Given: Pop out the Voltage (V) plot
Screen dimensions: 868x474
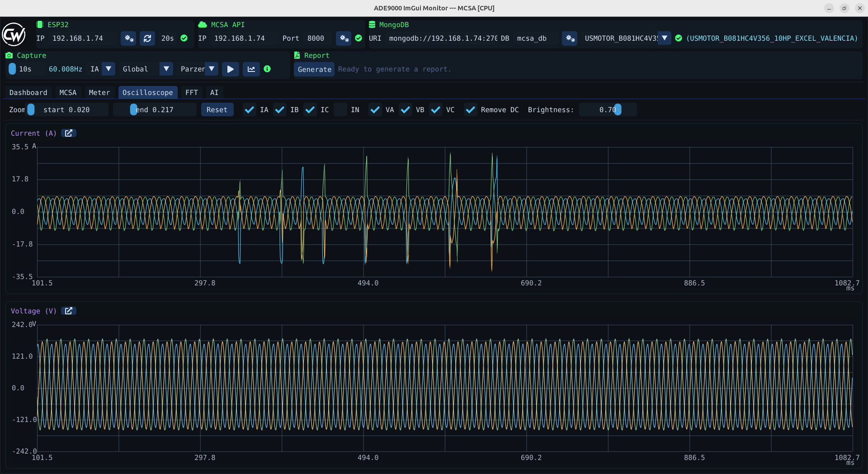Looking at the screenshot, I should 69,311.
